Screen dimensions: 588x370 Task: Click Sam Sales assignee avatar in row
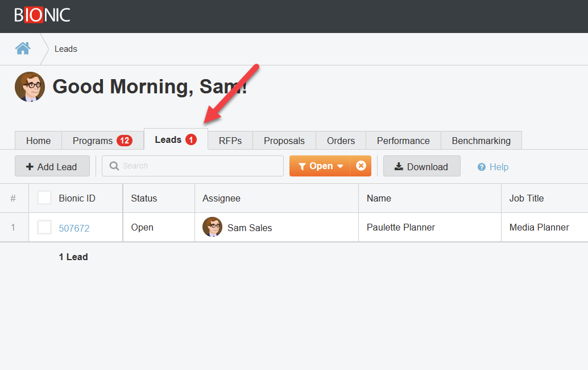212,227
